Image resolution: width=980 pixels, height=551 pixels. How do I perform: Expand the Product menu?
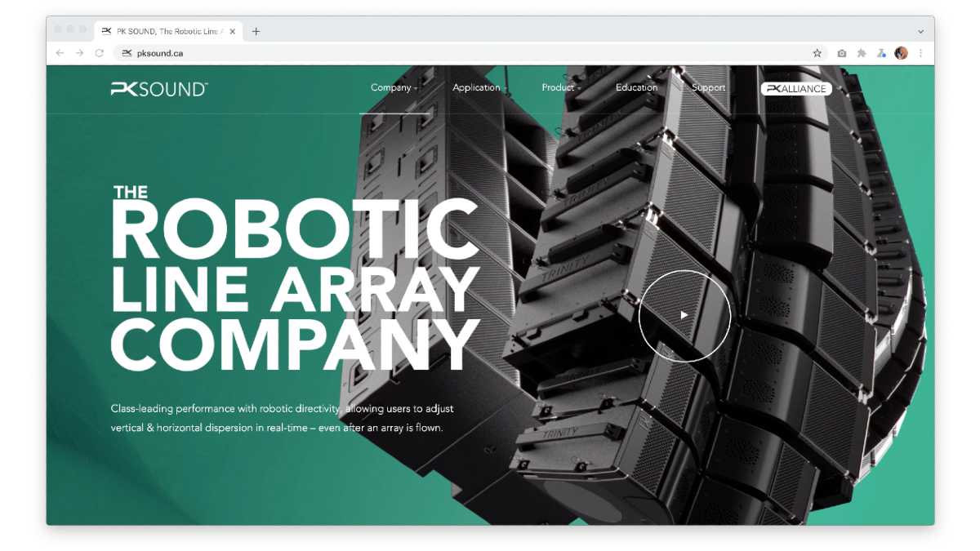(x=561, y=87)
